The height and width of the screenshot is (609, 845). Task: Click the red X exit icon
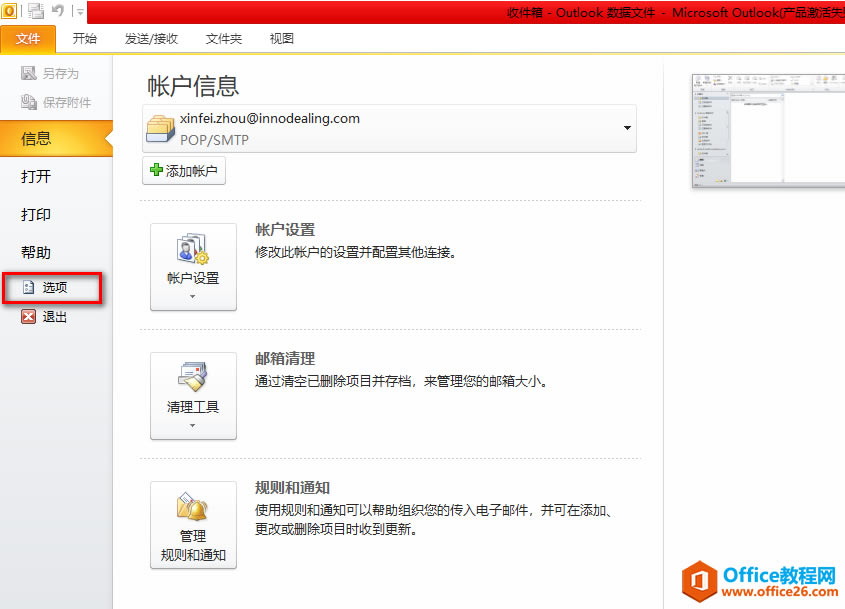29,316
